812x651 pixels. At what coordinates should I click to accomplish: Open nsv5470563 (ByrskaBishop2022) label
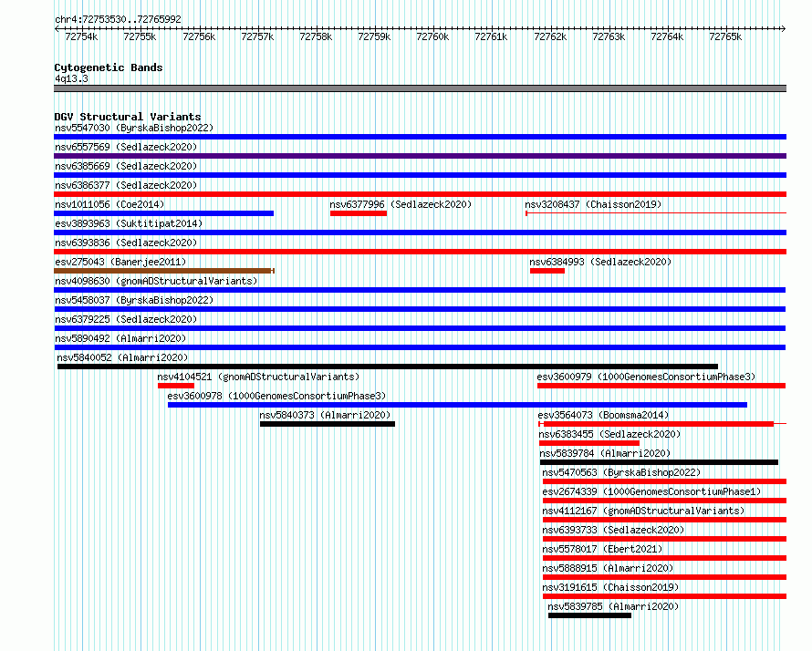621,472
